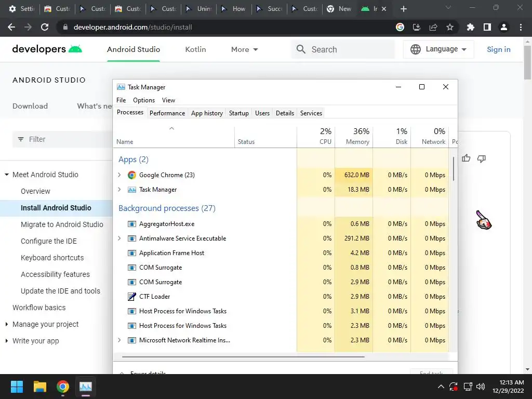Viewport: 532px width, 399px height.
Task: Switch to the Details tab
Action: (x=285, y=113)
